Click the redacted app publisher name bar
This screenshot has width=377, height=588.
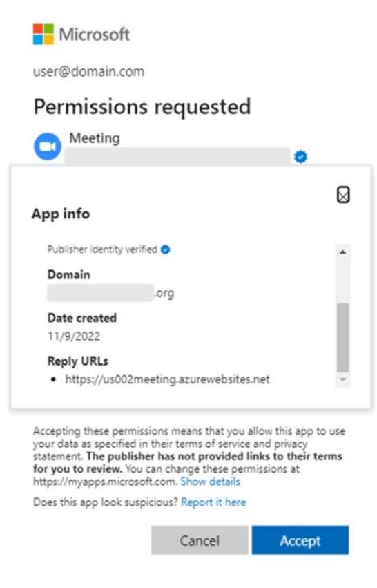(177, 156)
